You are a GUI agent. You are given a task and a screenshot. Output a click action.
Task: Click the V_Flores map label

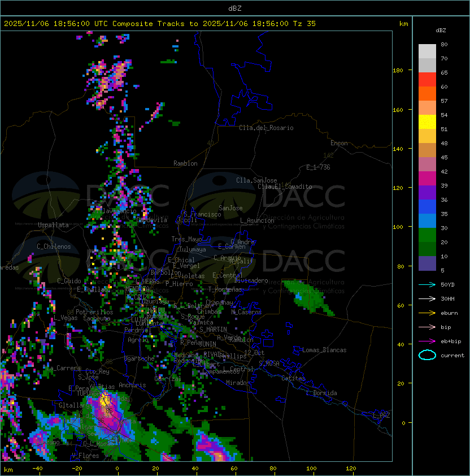click(85, 456)
